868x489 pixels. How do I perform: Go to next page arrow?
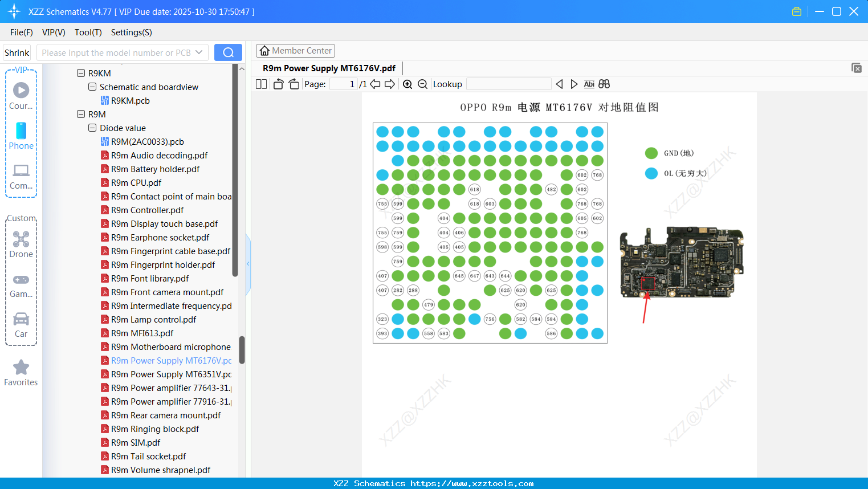coord(390,84)
